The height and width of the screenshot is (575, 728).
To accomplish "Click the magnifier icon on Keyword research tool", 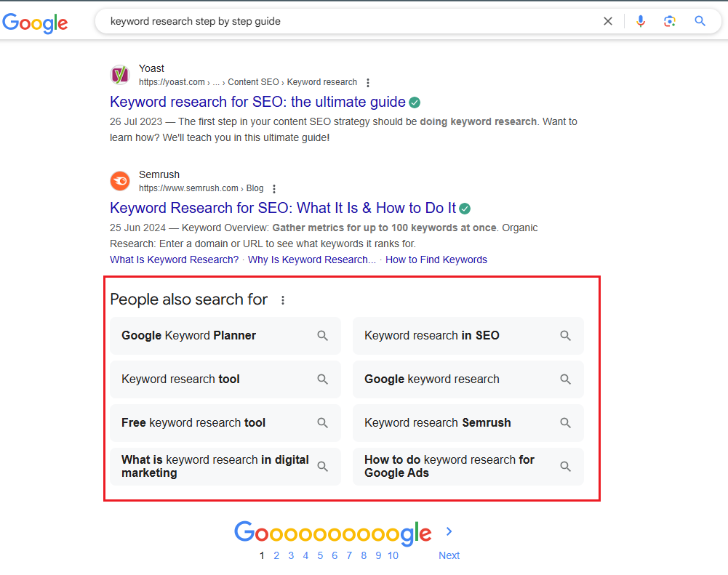I will [x=322, y=379].
